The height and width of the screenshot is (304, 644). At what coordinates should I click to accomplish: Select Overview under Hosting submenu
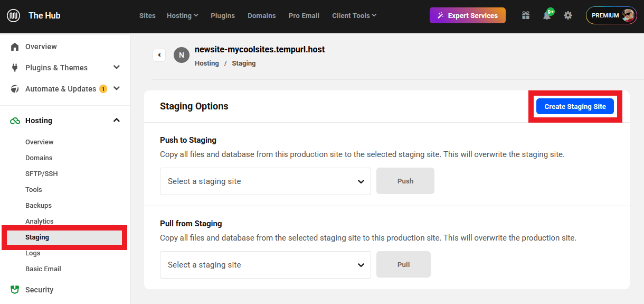coord(40,142)
